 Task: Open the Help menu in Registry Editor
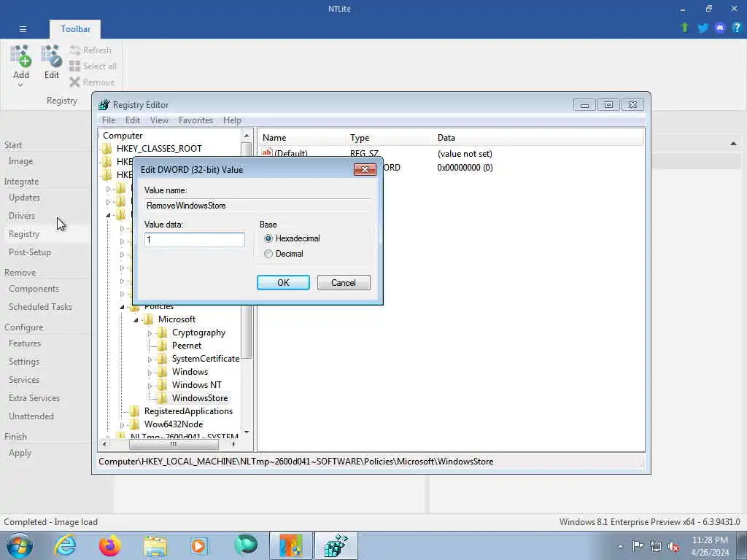[x=232, y=120]
